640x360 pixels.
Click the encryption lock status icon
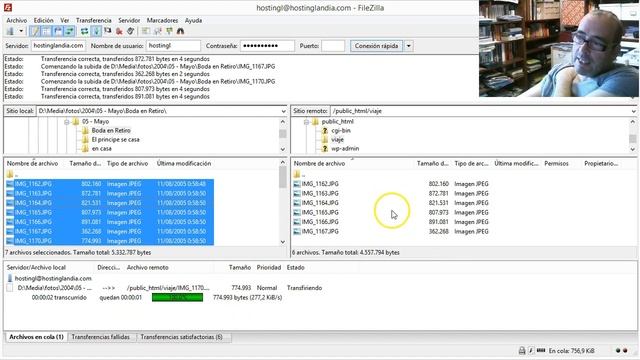click(522, 351)
